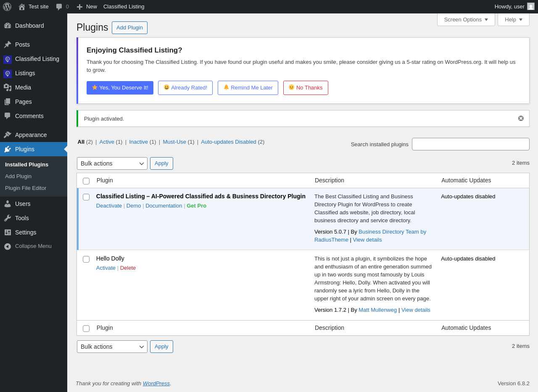
Task: Click the user avatar in admin bar
Action: click(x=531, y=6)
